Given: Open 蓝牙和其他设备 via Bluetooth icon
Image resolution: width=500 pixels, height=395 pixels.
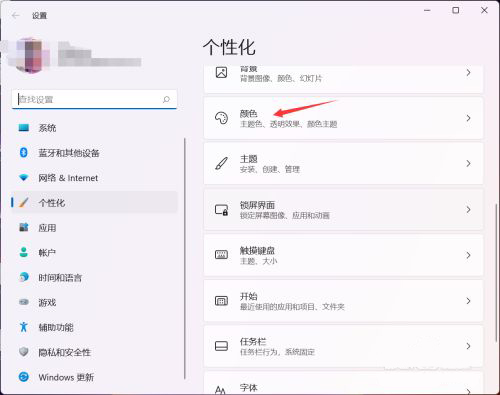Looking at the screenshot, I should pyautogui.click(x=24, y=153).
